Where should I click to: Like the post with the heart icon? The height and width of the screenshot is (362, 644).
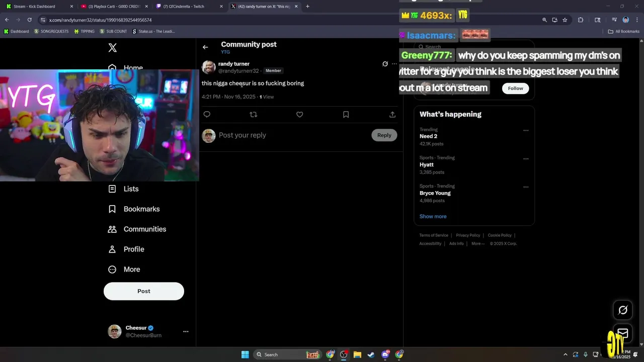click(x=300, y=115)
